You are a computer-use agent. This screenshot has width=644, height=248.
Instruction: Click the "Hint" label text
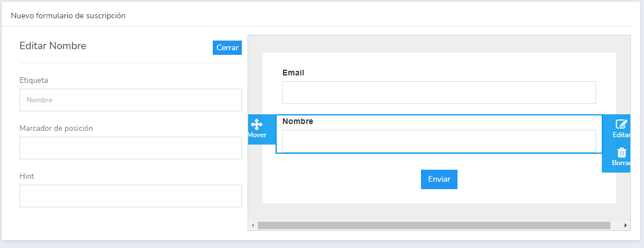[27, 176]
